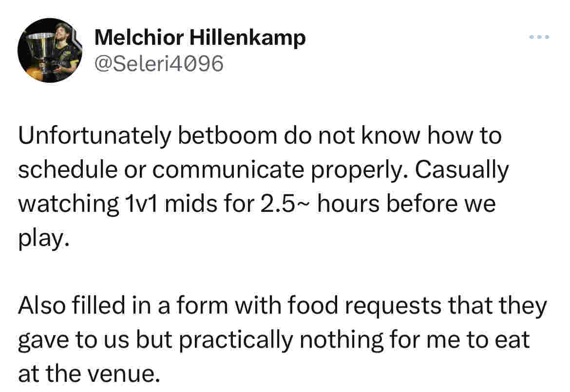Click the word "food" in the tweet
The width and height of the screenshot is (570, 392).
[x=313, y=305]
